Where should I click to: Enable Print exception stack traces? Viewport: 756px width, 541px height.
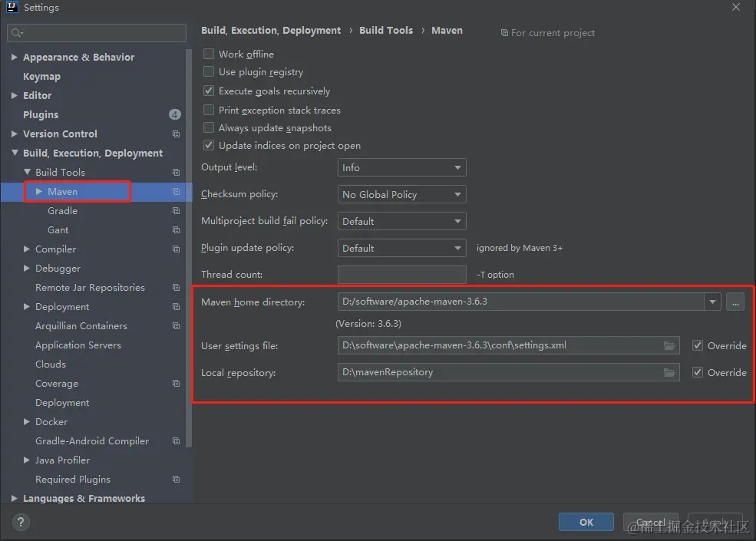(x=209, y=110)
